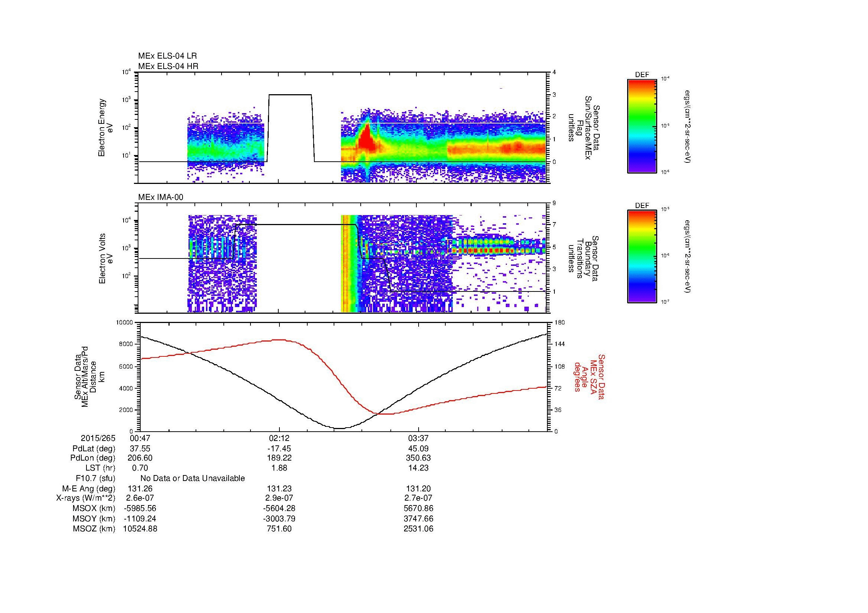Click the 'PdLon (deg)' row label
The image size is (868, 613).
coord(93,458)
